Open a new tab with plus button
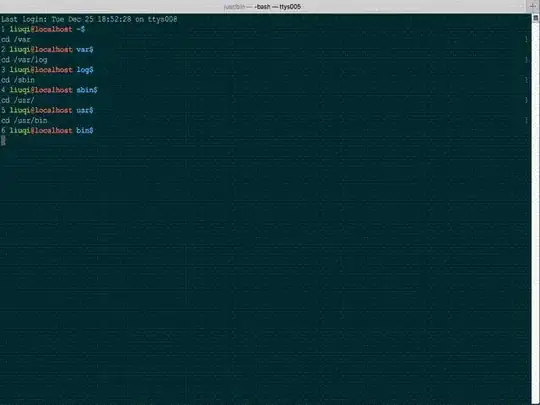The width and height of the screenshot is (540, 405). click(x=533, y=6)
